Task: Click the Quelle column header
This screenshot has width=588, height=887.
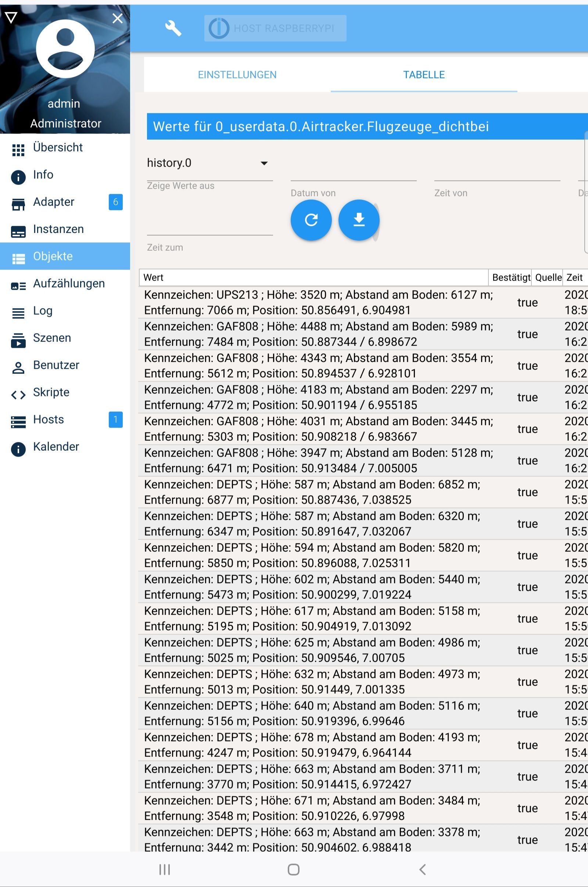Action: coord(547,278)
